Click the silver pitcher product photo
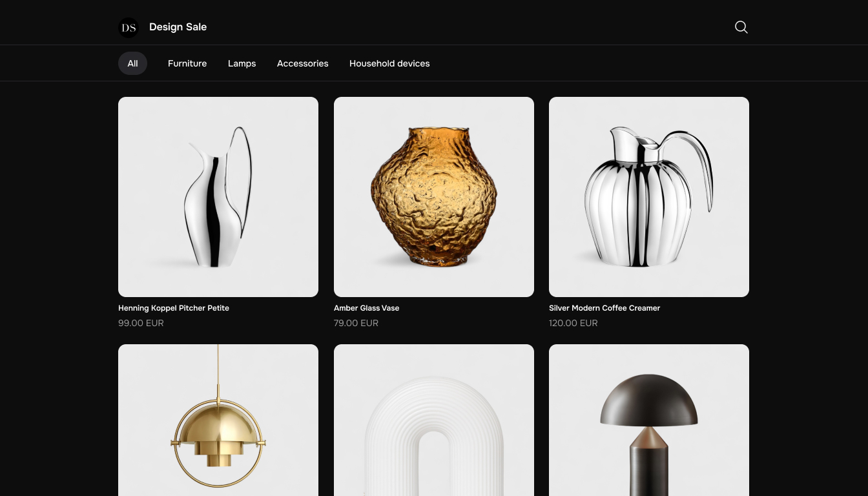Viewport: 868px width, 496px height. 218,196
